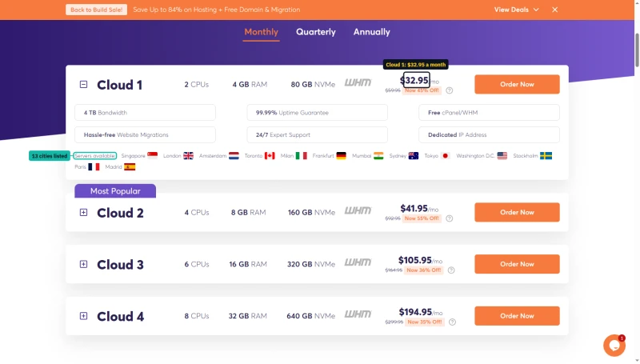Image resolution: width=640 pixels, height=364 pixels.
Task: Click the $194.95 Cloud 4 price
Action: coord(415,312)
